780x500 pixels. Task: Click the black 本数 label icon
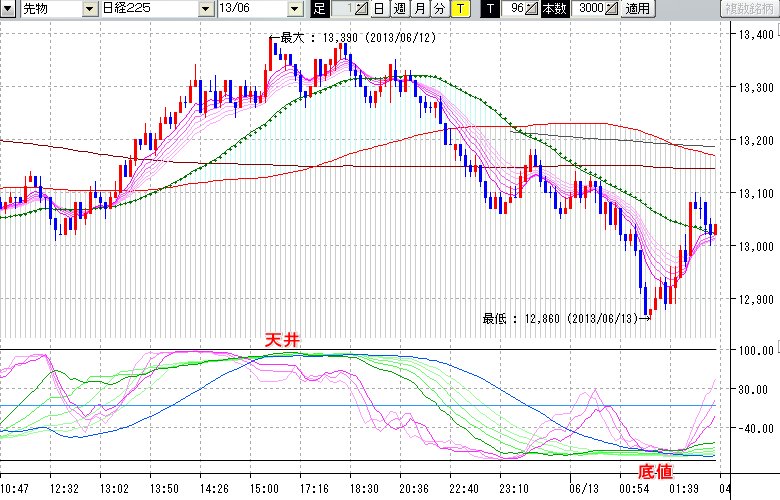coord(556,9)
